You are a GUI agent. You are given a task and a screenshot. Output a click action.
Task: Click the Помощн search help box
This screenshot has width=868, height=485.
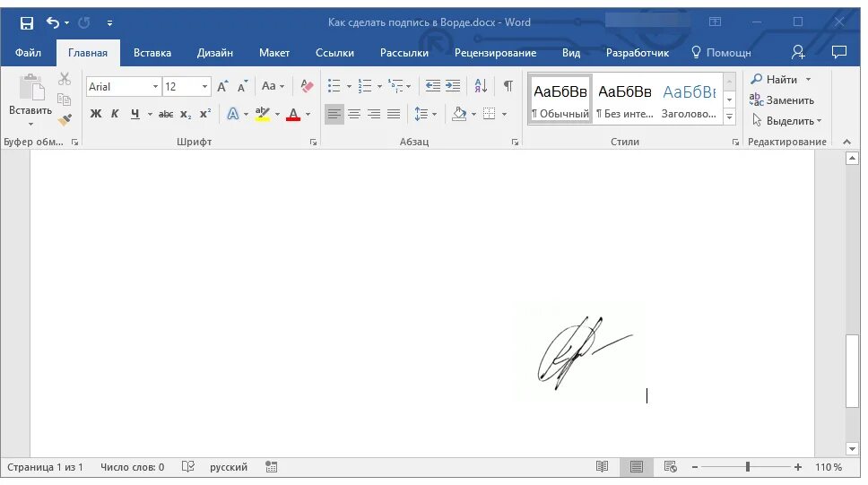(x=721, y=53)
